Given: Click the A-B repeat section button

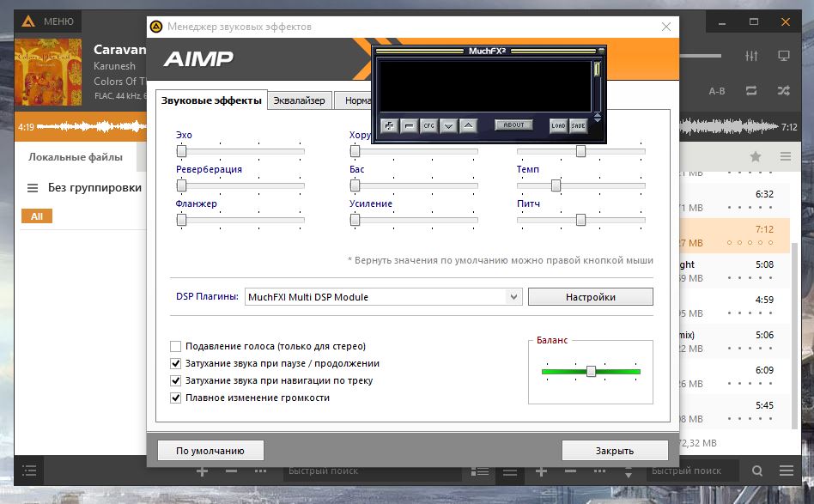Looking at the screenshot, I should (x=716, y=91).
